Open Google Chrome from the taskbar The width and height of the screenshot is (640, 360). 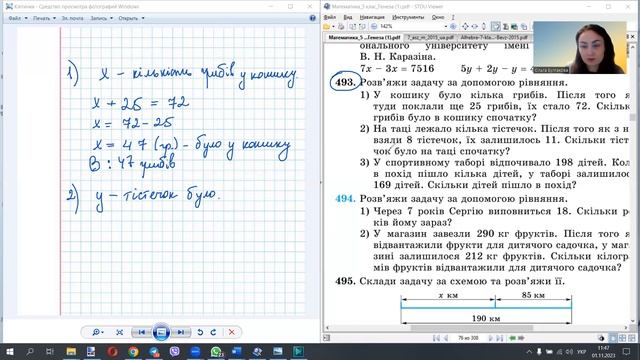point(133,351)
